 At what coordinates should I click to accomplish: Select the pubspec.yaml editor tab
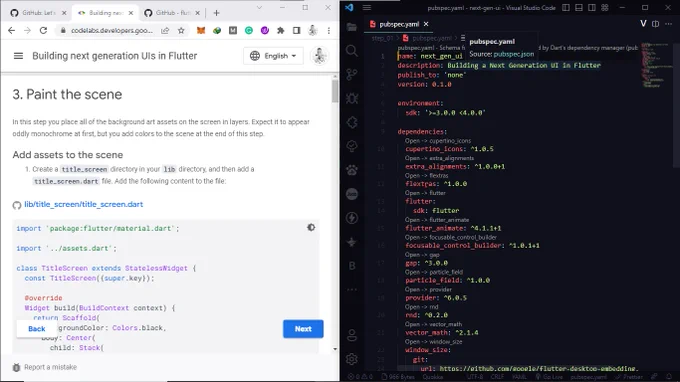point(399,24)
